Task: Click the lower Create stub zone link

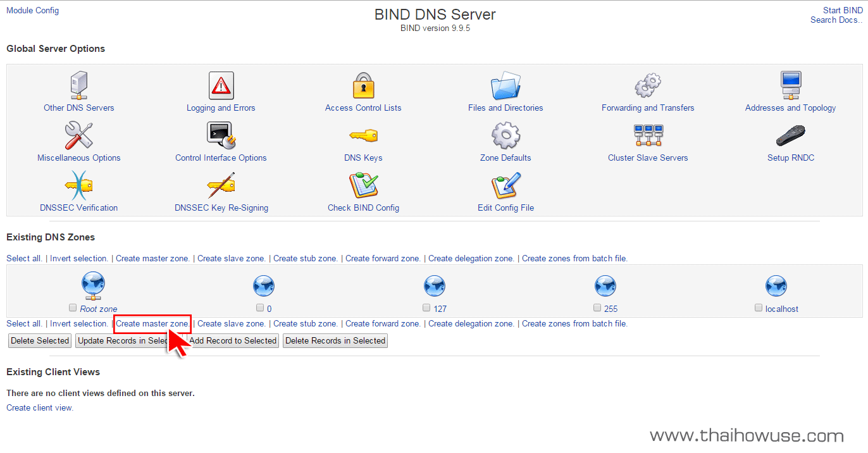Action: (306, 324)
